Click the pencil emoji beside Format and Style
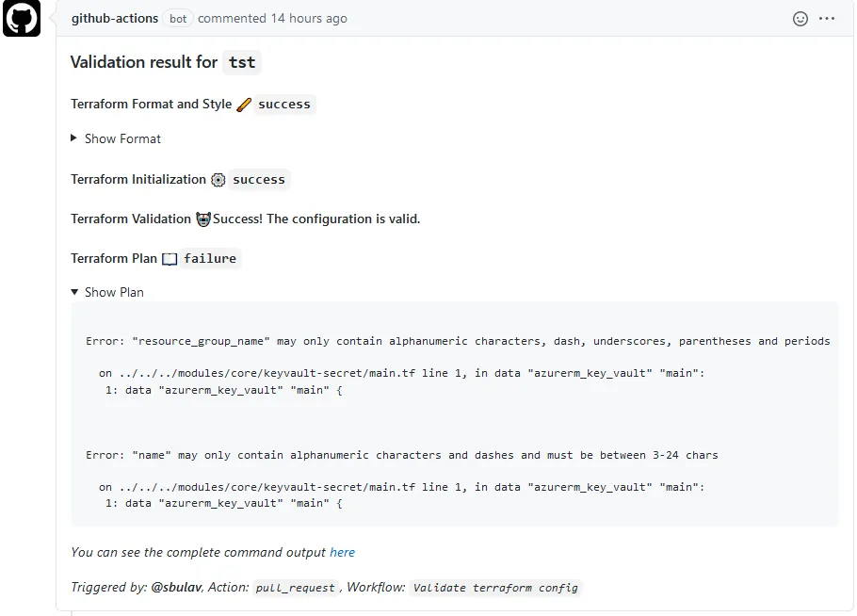Viewport: 857px width, 616px height. coord(244,104)
